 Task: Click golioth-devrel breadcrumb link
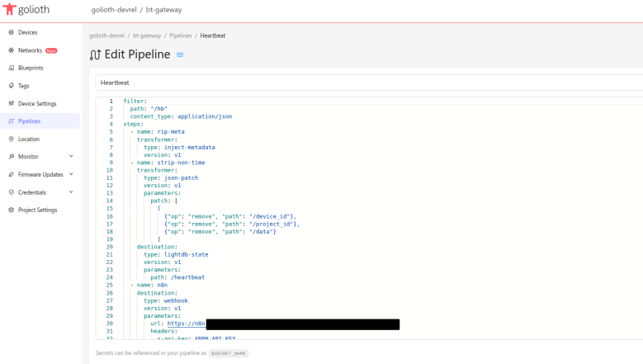[106, 35]
